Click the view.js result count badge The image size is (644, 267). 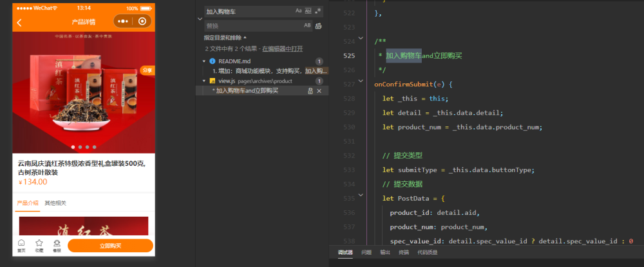tap(319, 81)
